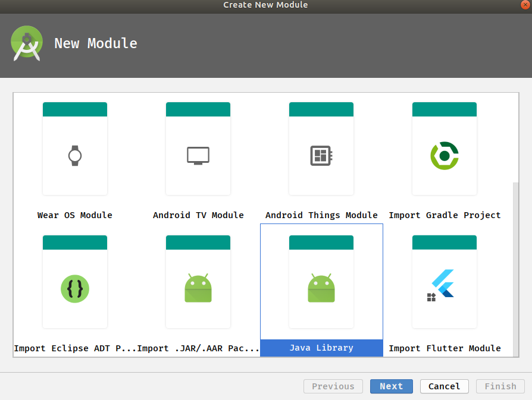This screenshot has height=400, width=532.
Task: Click the Cancel button
Action: point(444,386)
